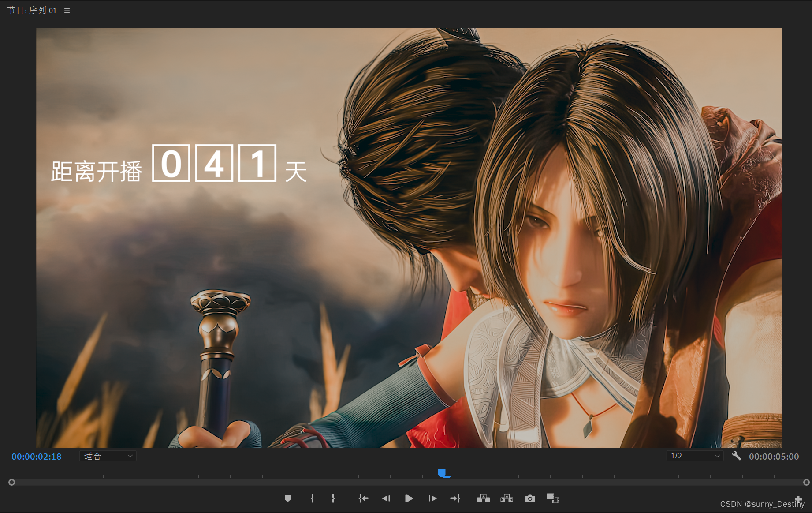Step forward one frame
812x513 pixels.
432,498
